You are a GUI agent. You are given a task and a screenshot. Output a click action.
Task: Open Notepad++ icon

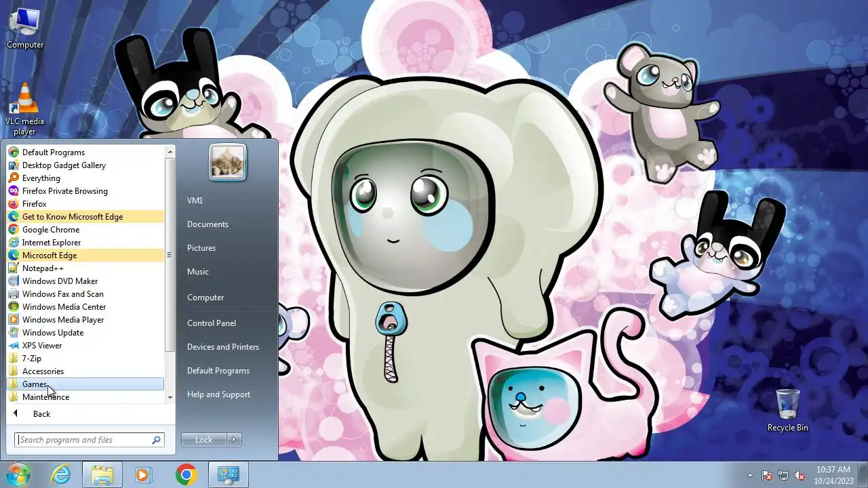[x=14, y=268]
